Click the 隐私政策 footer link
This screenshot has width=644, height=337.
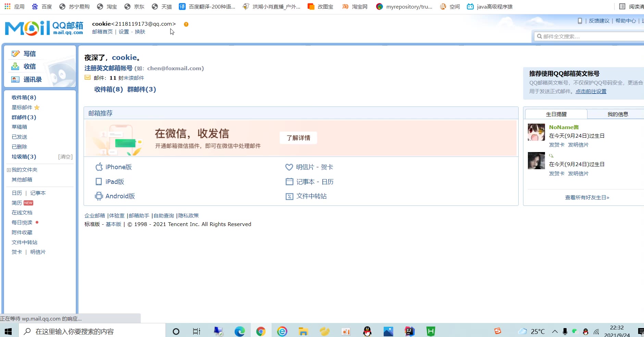click(188, 216)
